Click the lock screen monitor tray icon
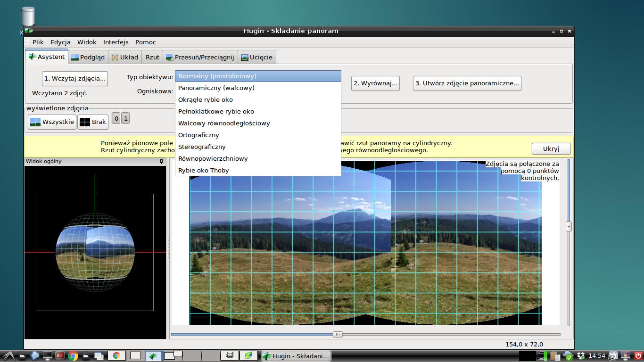The height and width of the screenshot is (362, 644). point(626,356)
